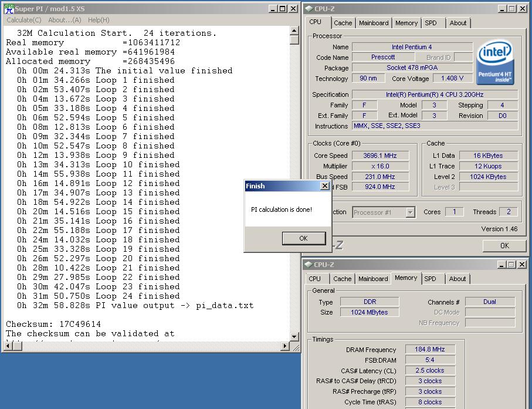Click the Threads value 2

click(509, 212)
